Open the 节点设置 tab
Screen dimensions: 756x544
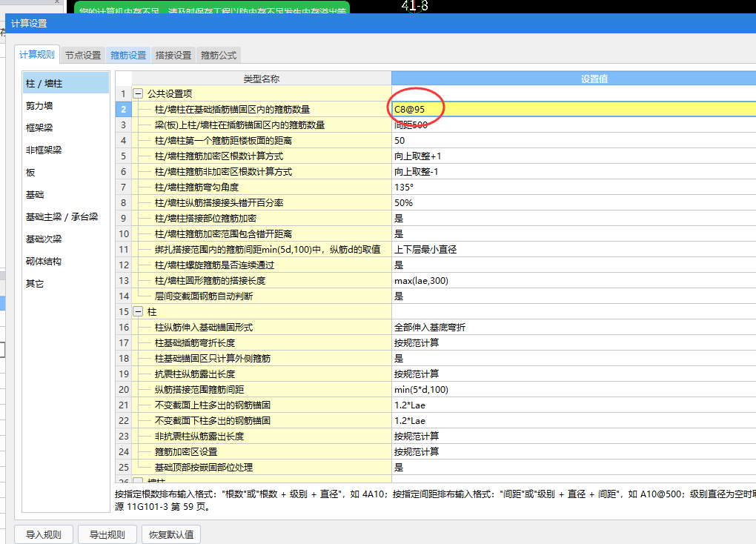(x=83, y=55)
